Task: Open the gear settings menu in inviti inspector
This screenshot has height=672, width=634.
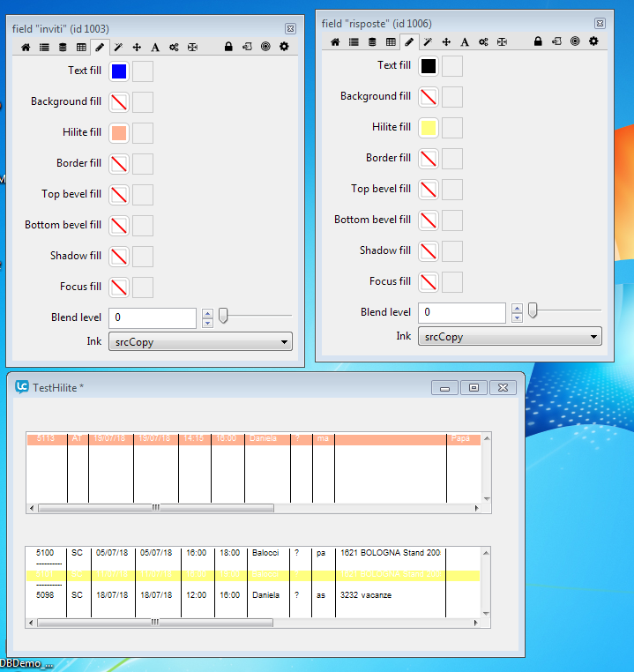Action: [x=284, y=47]
